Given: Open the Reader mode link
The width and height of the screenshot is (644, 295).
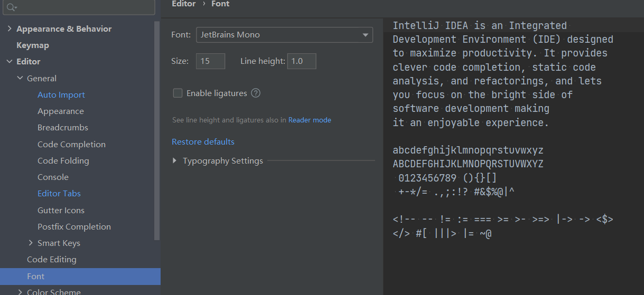Looking at the screenshot, I should click(x=310, y=120).
